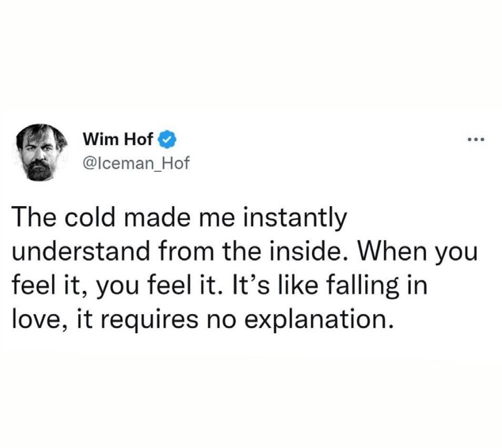
Task: Click the word 'instantly' in the tweet
Action: coord(295,218)
